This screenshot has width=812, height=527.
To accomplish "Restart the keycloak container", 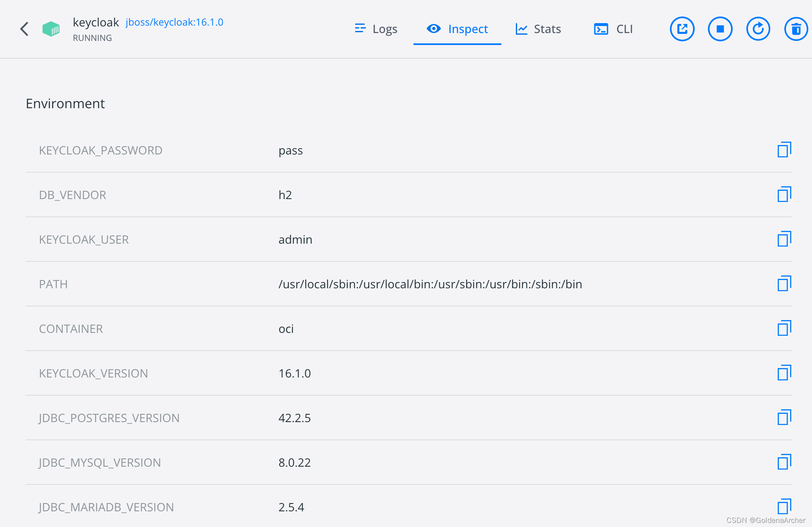I will tap(758, 29).
